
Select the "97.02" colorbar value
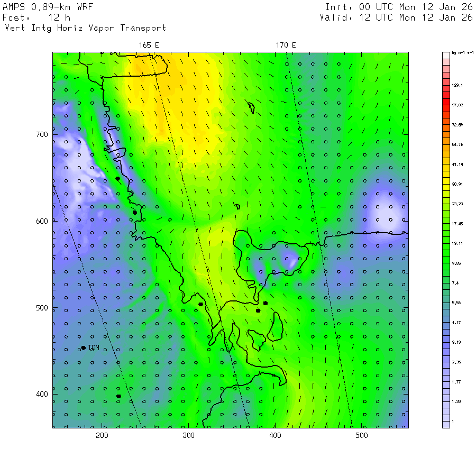pyautogui.click(x=457, y=105)
